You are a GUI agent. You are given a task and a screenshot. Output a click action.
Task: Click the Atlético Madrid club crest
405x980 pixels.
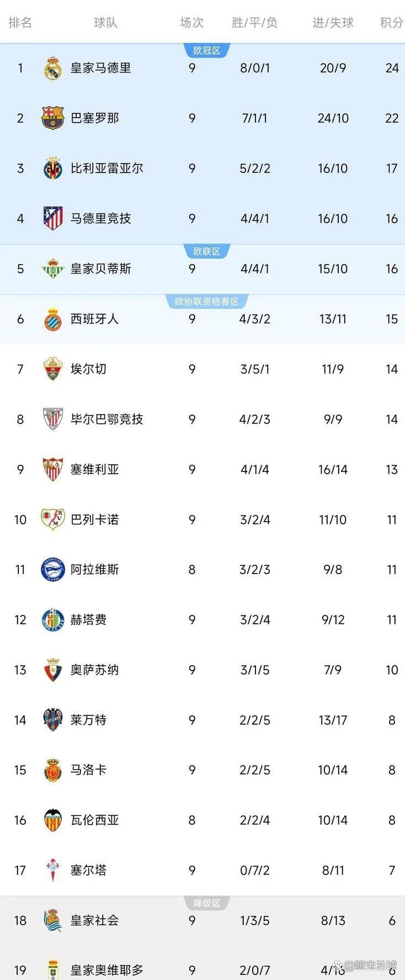tap(53, 218)
